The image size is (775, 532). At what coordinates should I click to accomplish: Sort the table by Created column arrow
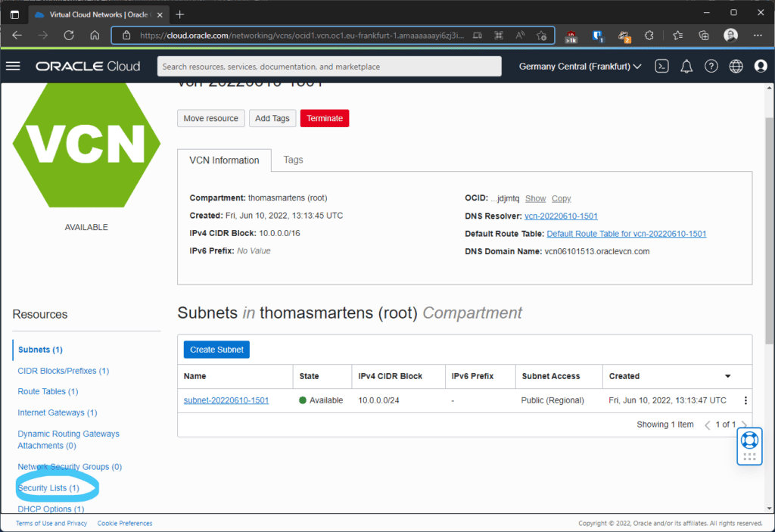727,376
